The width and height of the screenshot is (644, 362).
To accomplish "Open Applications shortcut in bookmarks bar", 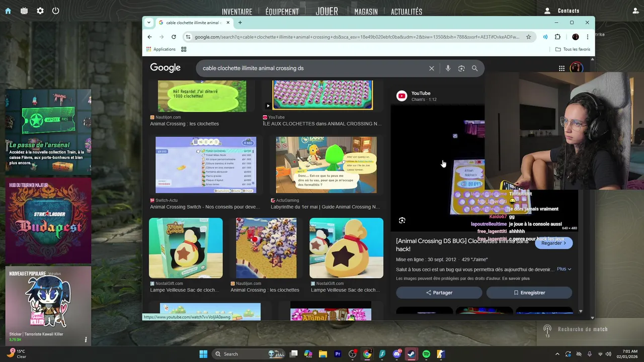I will pyautogui.click(x=161, y=49).
